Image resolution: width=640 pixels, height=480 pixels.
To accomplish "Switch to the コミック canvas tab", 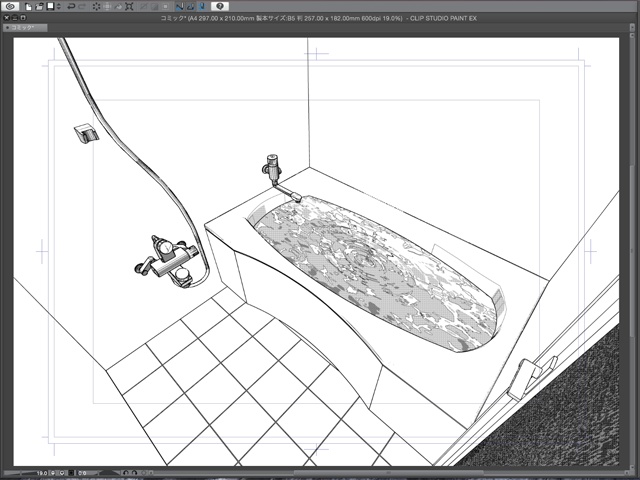I will [x=24, y=27].
